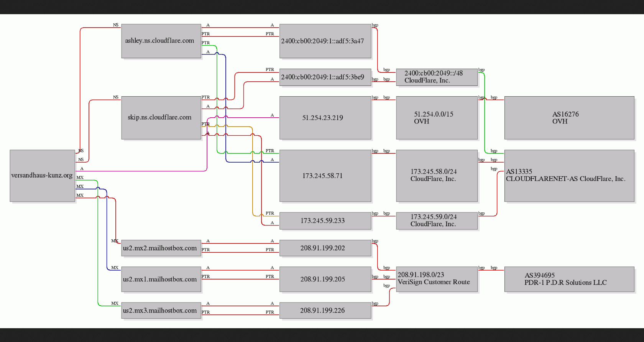Screen dimensions: 644x342
Task: Select the 173.245.58.0/24 CloudFlare prefix node
Action: point(437,176)
